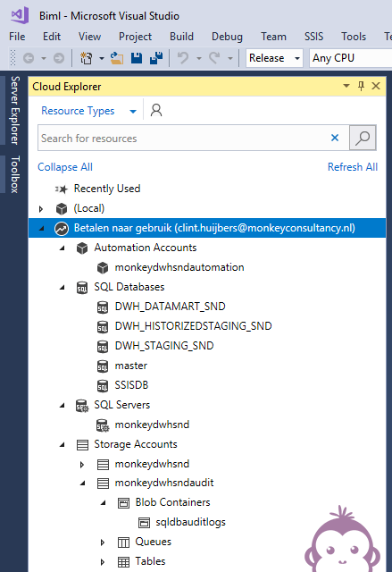
Task: Open the New Project dropdown arrow
Action: pyautogui.click(x=102, y=58)
